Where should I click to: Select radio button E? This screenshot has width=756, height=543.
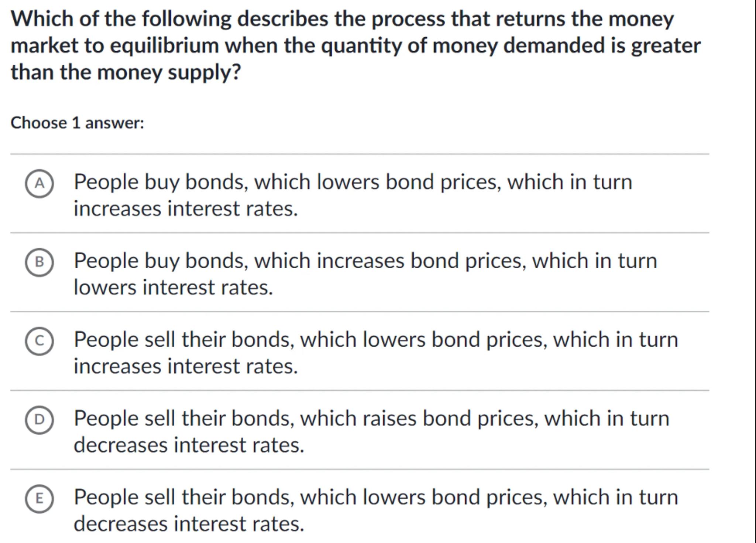pos(39,499)
